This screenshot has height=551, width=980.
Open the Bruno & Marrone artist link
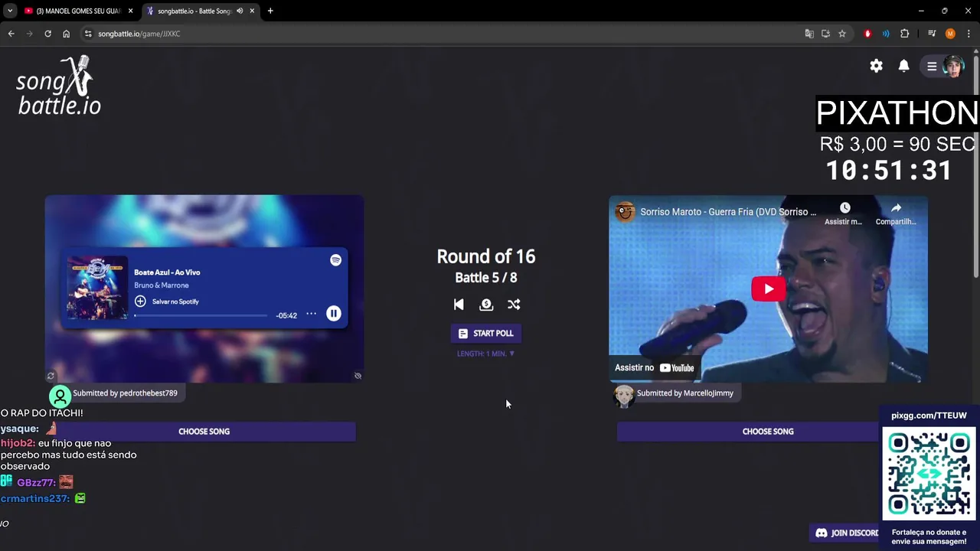[162, 285]
